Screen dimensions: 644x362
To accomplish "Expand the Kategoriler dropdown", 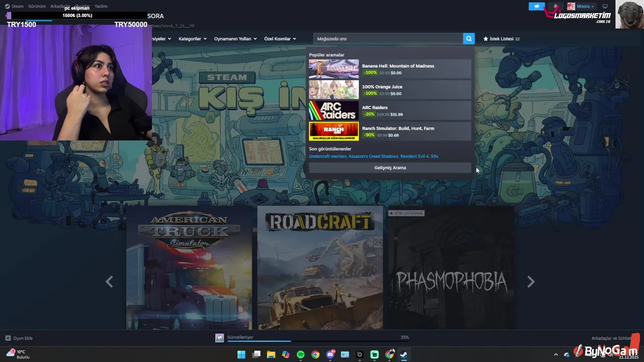I will point(193,39).
